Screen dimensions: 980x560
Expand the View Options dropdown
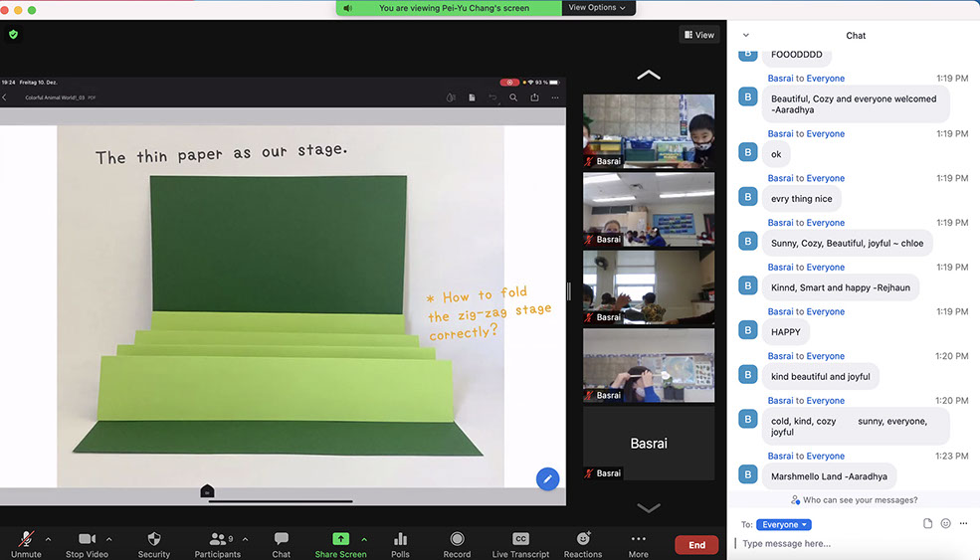[x=597, y=8]
